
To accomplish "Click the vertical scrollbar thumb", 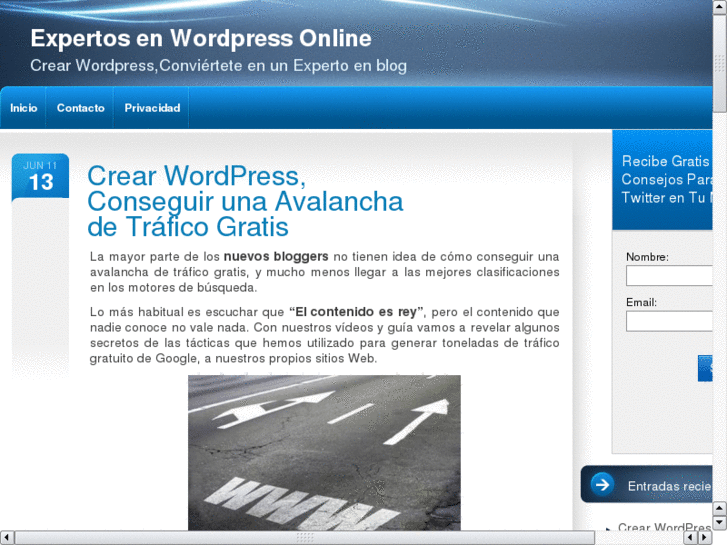I will coord(720,63).
